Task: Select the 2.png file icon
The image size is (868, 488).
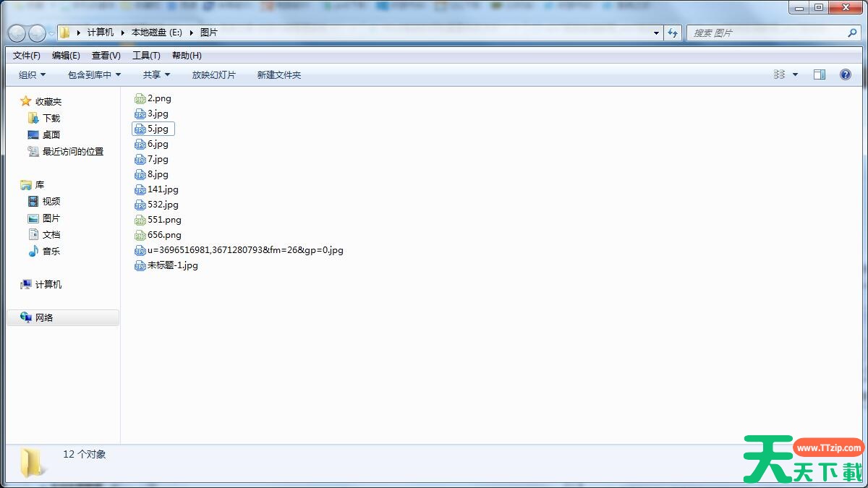Action: pos(140,98)
